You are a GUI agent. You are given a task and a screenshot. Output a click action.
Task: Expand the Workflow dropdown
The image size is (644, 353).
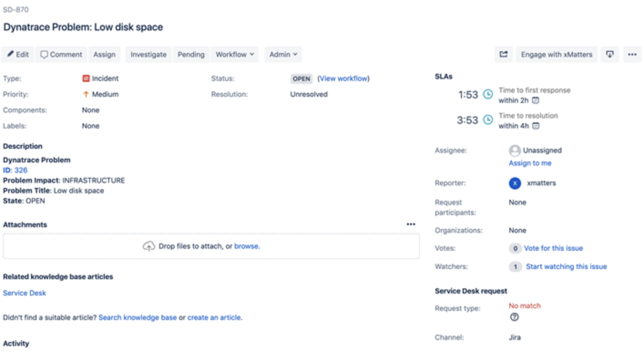[x=235, y=54]
